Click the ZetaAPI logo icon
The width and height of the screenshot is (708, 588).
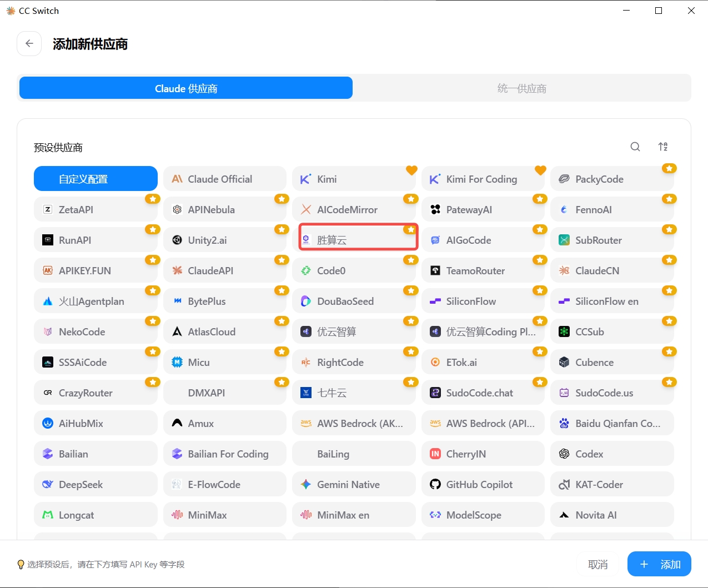48,209
